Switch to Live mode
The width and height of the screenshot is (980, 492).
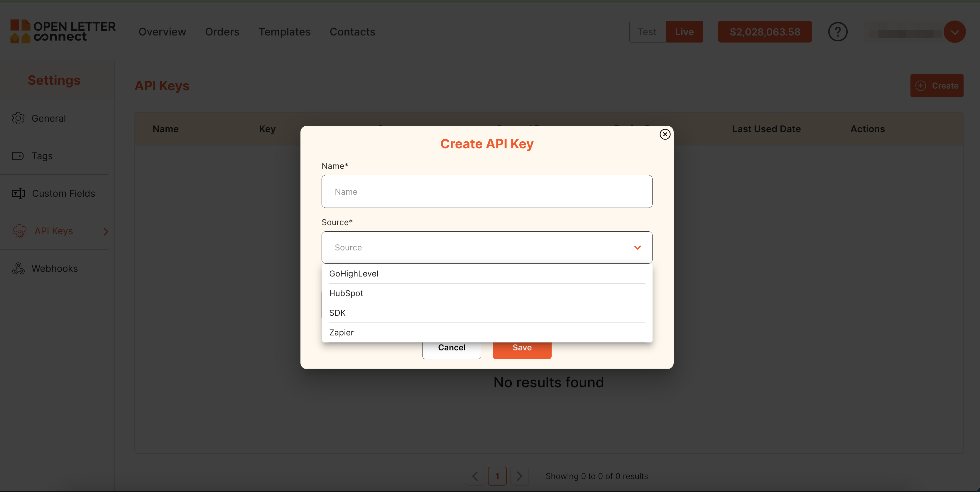[684, 32]
